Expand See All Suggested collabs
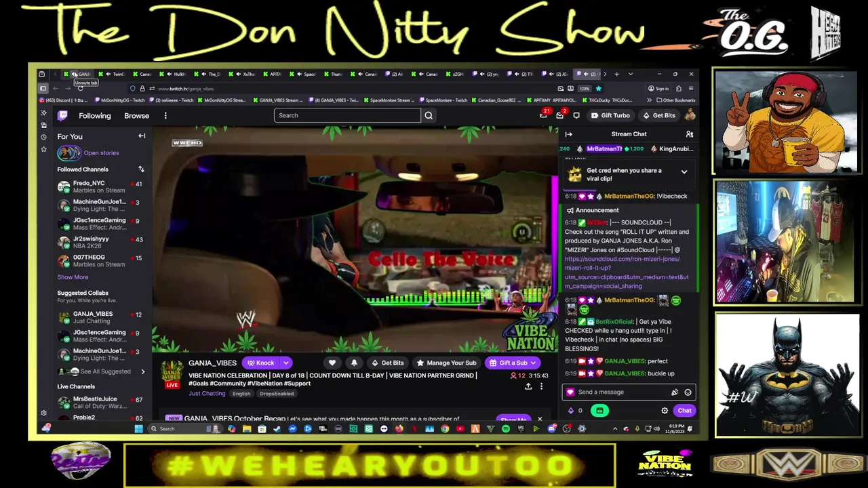The width and height of the screenshot is (868, 488). click(x=102, y=371)
